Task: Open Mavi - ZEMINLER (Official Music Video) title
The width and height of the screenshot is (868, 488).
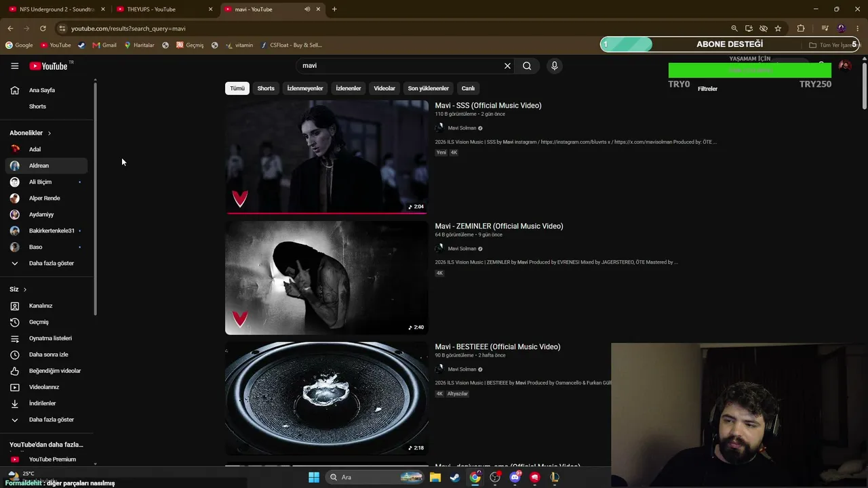Action: pyautogui.click(x=499, y=226)
